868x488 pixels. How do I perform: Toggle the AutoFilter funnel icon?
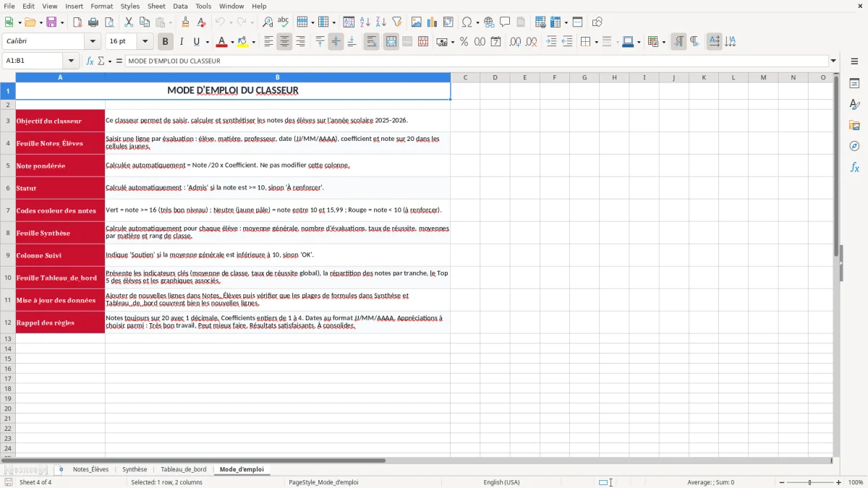[x=397, y=22]
